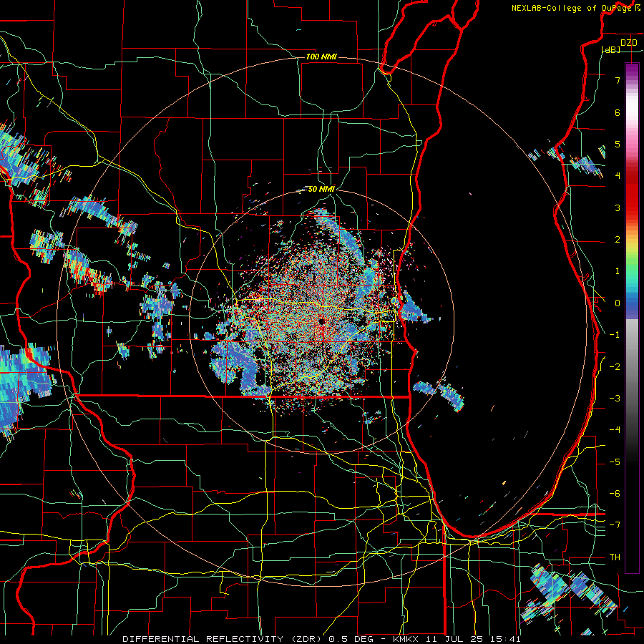This screenshot has width=644, height=644.
Task: Click the -2 dB scale label
Action: pyautogui.click(x=615, y=367)
